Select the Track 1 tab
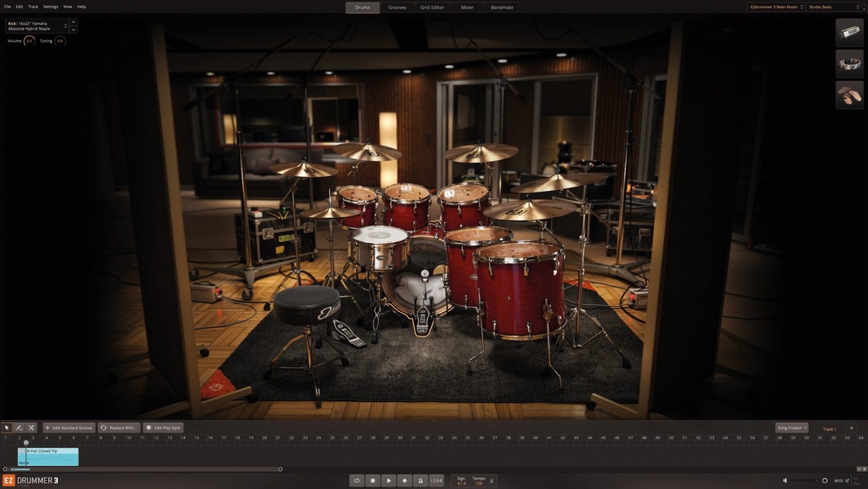Screen dimensions: 868x489 pyautogui.click(x=829, y=429)
